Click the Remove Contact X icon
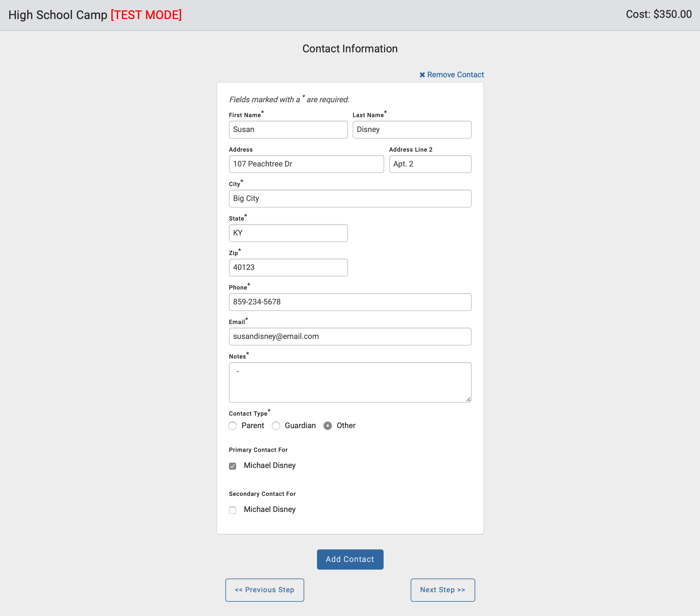The image size is (700, 616). tap(422, 75)
